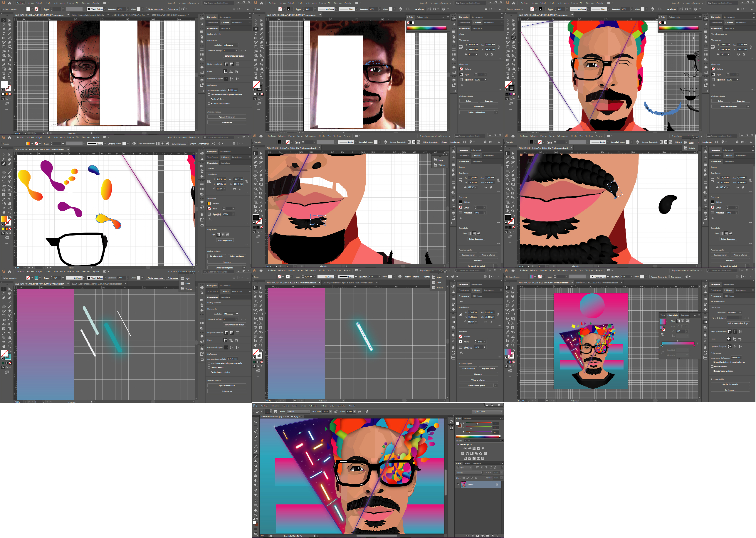This screenshot has height=538, width=756.
Task: Choose the Eyedropper tool in Photoshop's toolbar
Action: tap(256, 446)
